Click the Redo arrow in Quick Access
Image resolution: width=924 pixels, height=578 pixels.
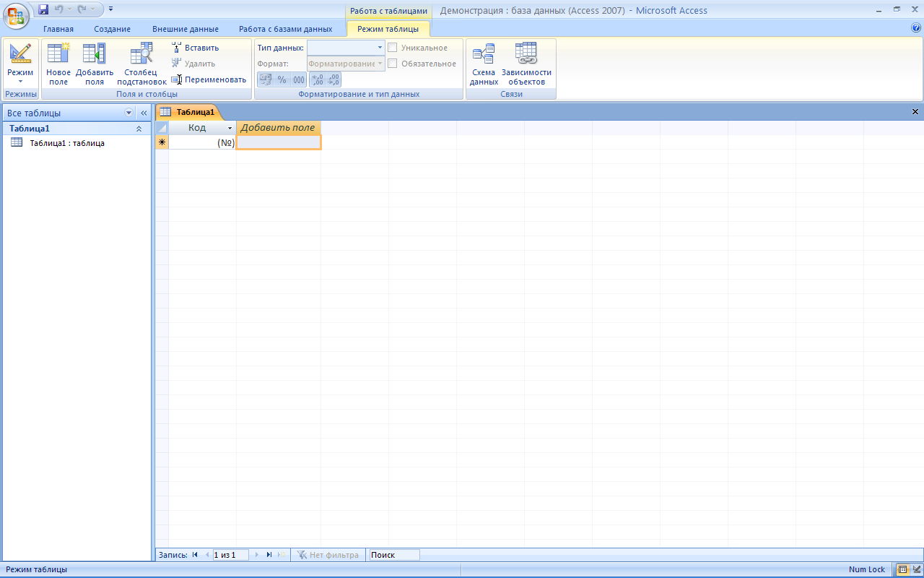pos(82,9)
